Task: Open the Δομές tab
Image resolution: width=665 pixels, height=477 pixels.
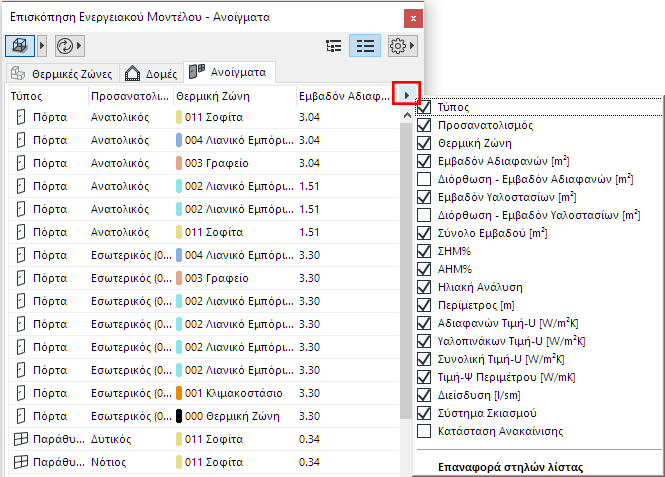Action: [151, 73]
